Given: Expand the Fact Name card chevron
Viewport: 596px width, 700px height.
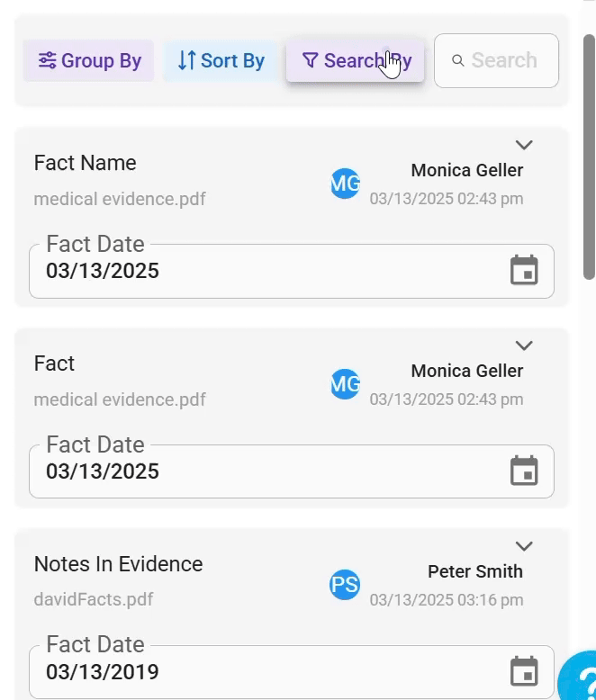Looking at the screenshot, I should click(x=524, y=145).
